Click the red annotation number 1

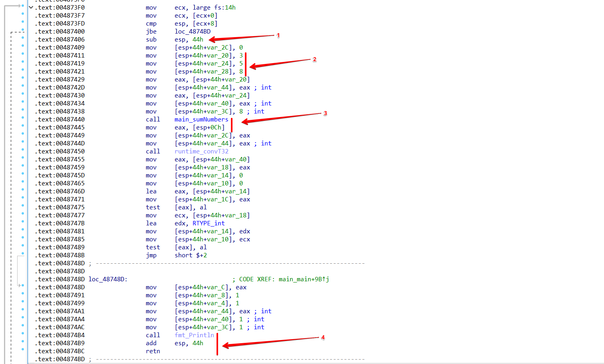(278, 36)
